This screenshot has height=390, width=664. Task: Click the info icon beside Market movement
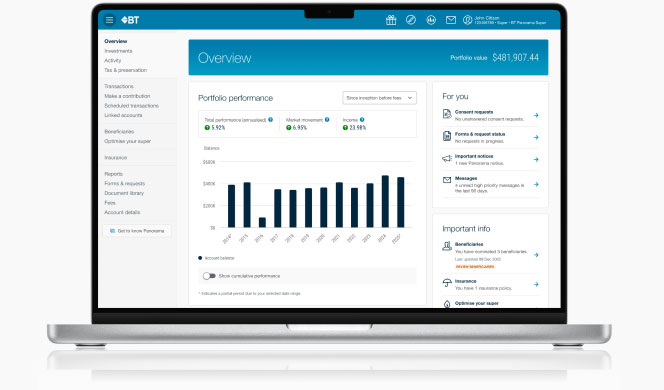pyautogui.click(x=327, y=120)
